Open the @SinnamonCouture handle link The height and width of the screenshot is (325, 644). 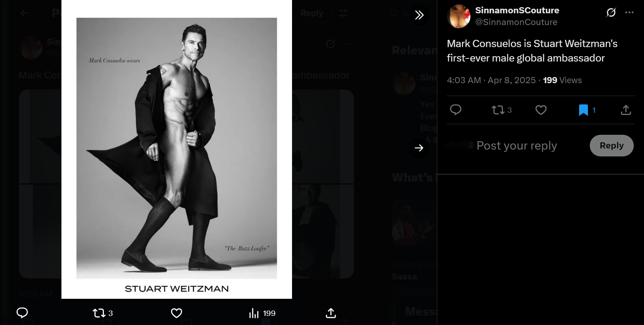coord(516,22)
